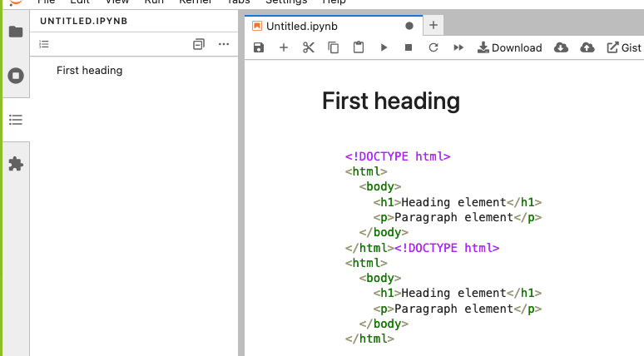Open the File Browser sidebar folder icon
This screenshot has height=356, width=644.
16,32
